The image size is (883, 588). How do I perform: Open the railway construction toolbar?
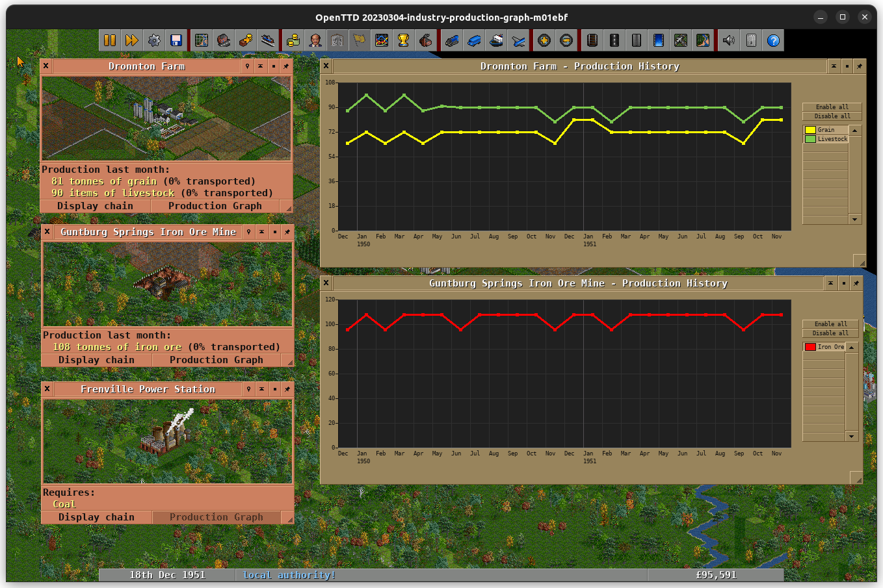tap(592, 40)
